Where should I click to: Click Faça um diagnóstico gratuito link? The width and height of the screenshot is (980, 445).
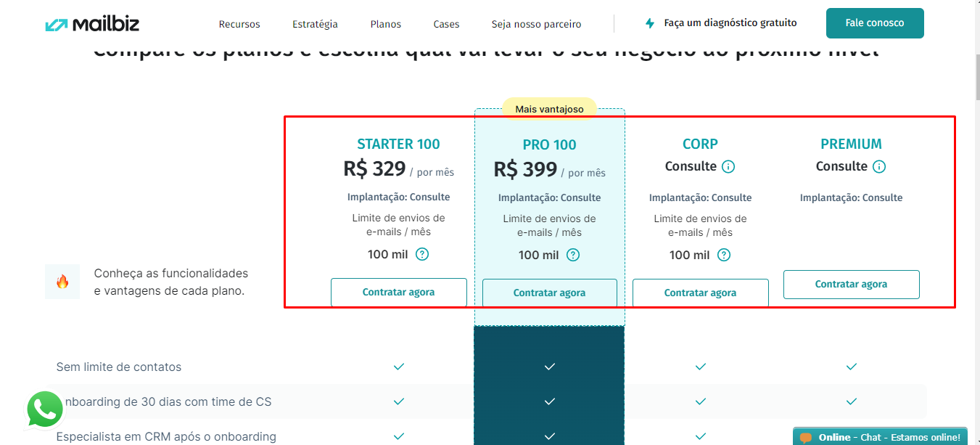point(730,23)
